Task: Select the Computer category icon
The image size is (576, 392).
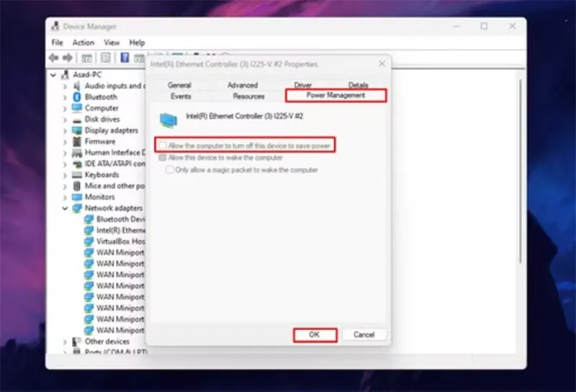Action: (77, 108)
